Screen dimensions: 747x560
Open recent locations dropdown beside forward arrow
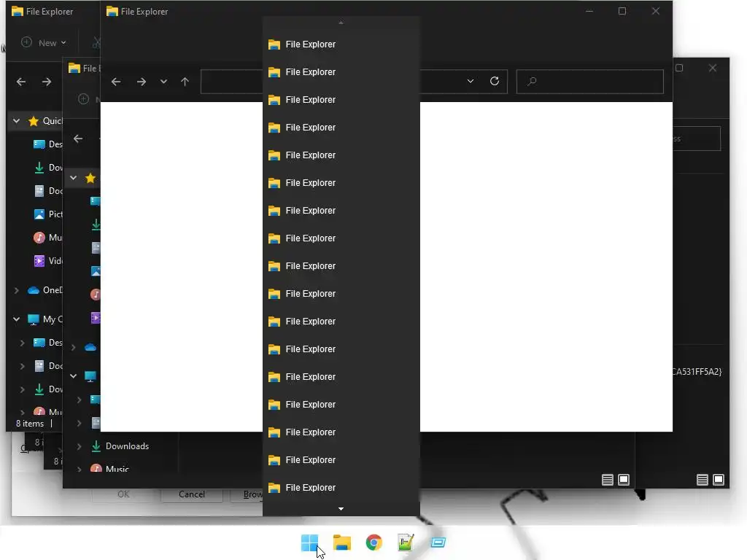coord(163,82)
